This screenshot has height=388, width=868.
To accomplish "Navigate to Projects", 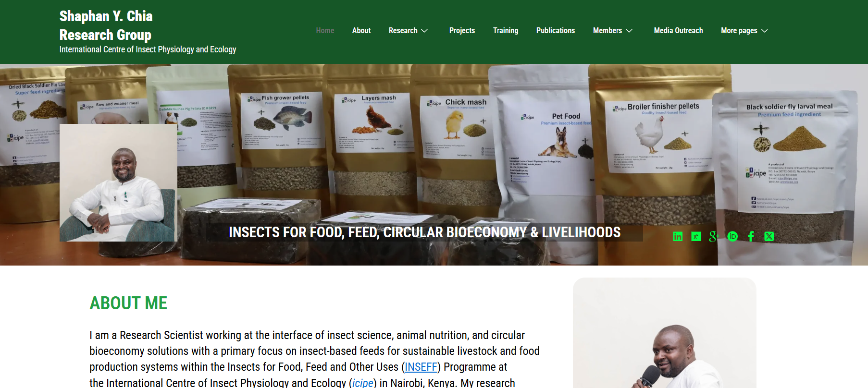I will point(462,31).
